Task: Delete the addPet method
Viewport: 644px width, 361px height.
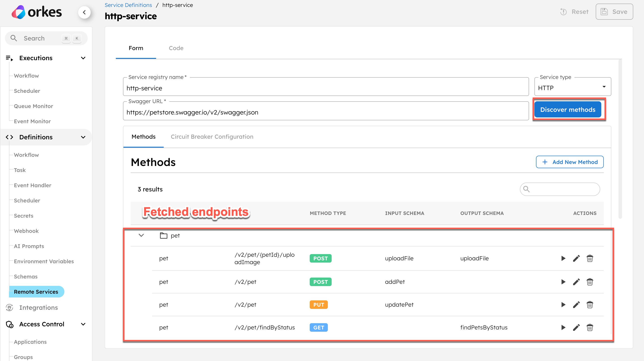Action: (x=590, y=282)
